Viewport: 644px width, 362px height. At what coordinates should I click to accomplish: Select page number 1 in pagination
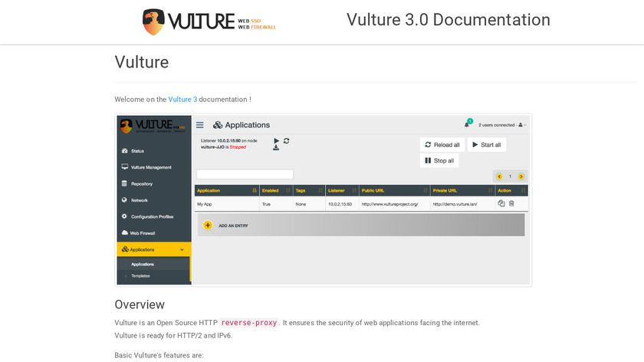510,176
